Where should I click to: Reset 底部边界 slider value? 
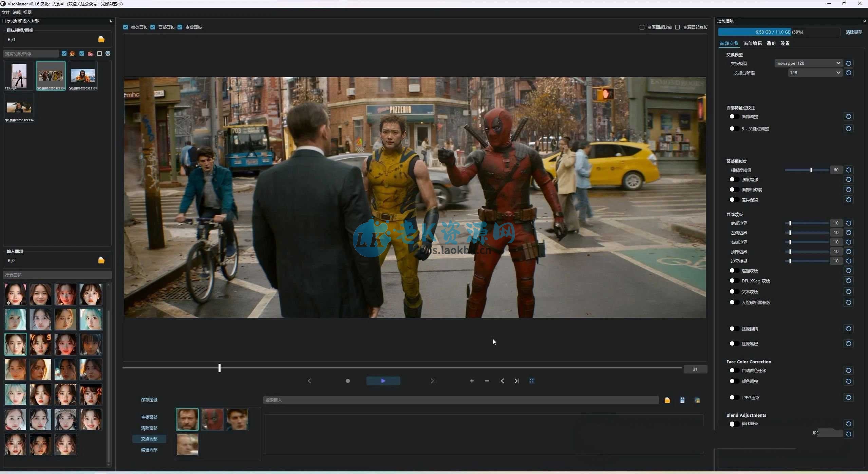click(x=848, y=223)
